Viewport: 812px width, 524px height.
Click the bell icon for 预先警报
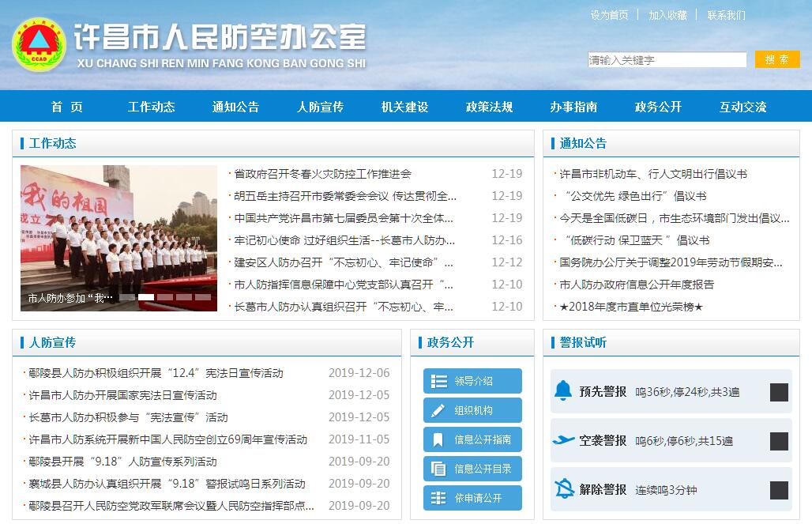[563, 391]
